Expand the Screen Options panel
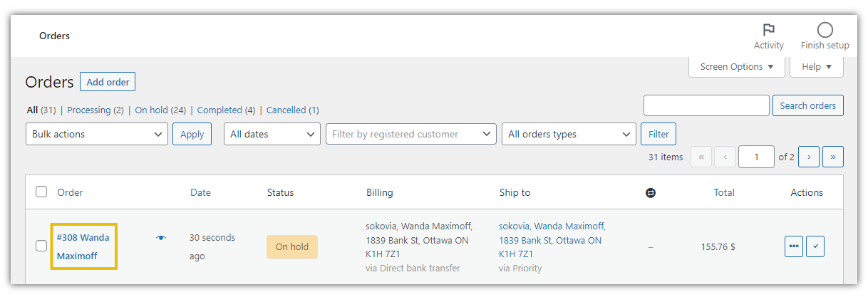Image resolution: width=868 pixels, height=297 pixels. tap(737, 67)
